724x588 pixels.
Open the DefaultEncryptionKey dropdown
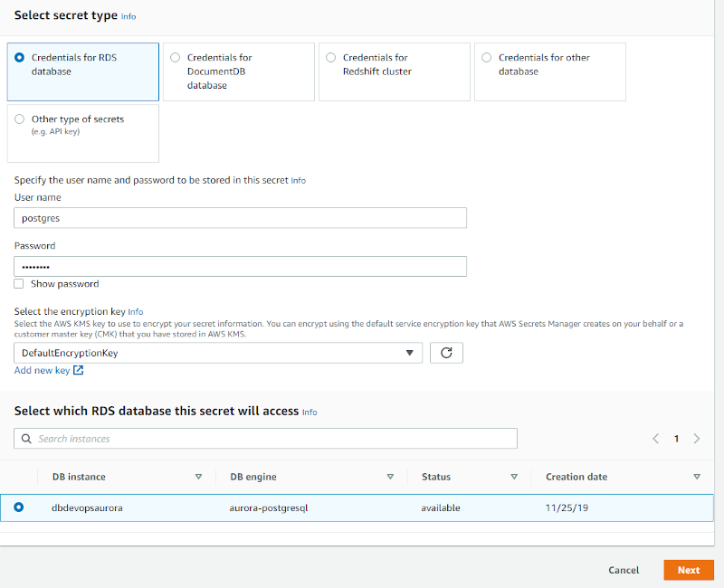click(217, 352)
